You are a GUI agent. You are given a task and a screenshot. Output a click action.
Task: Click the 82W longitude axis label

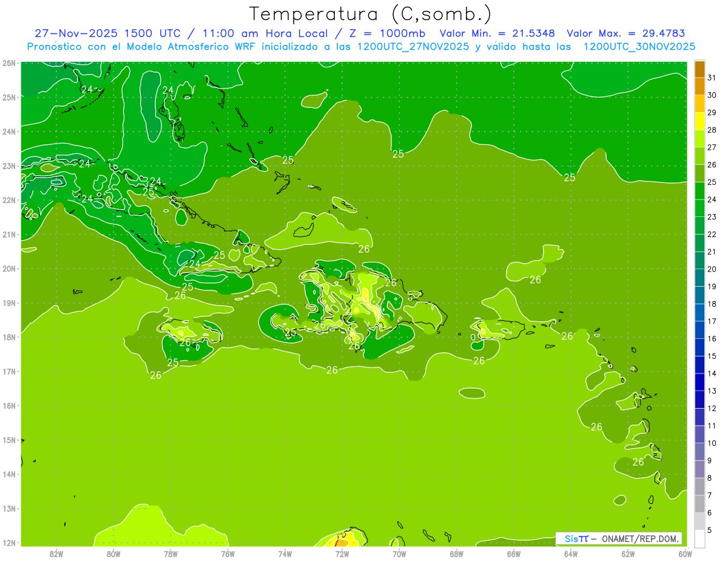pos(56,554)
